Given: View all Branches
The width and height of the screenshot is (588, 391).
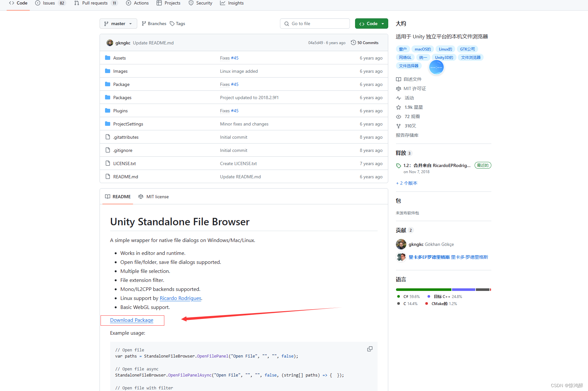Looking at the screenshot, I should [154, 23].
